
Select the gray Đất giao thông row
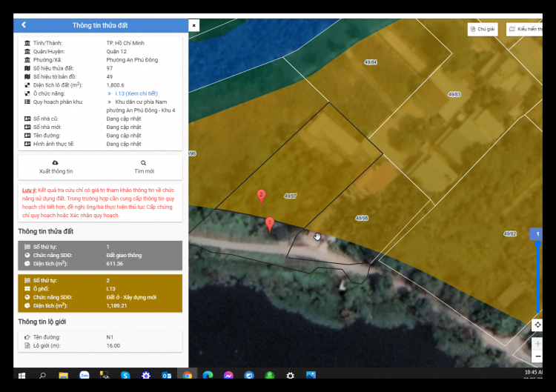pyautogui.click(x=100, y=256)
